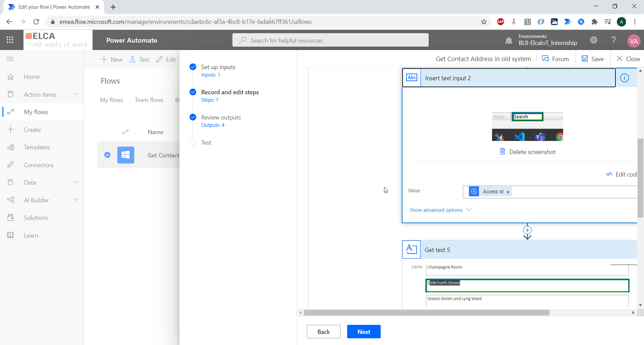Click the Delete screenshot trash icon

pyautogui.click(x=502, y=152)
